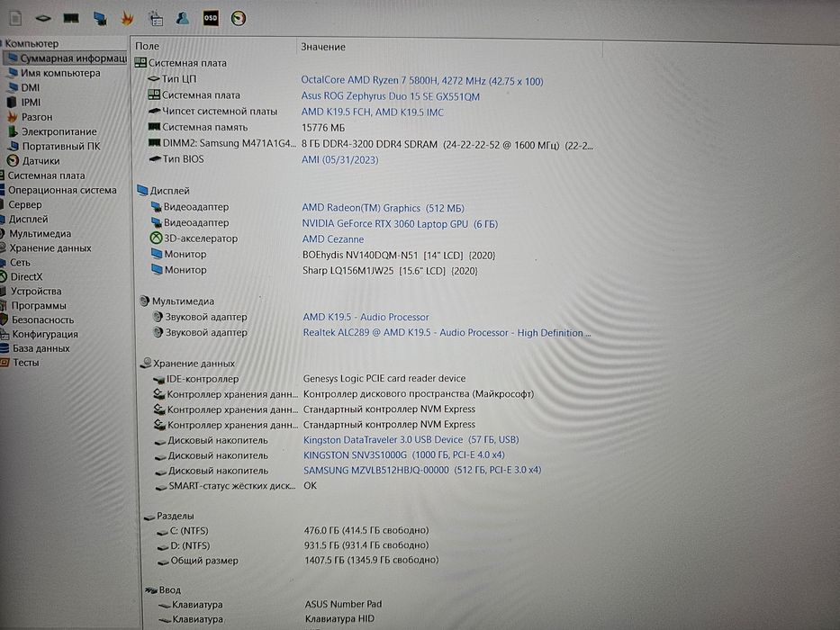This screenshot has width=840, height=630.
Task: Select Компьютер root tree node
Action: click(30, 43)
